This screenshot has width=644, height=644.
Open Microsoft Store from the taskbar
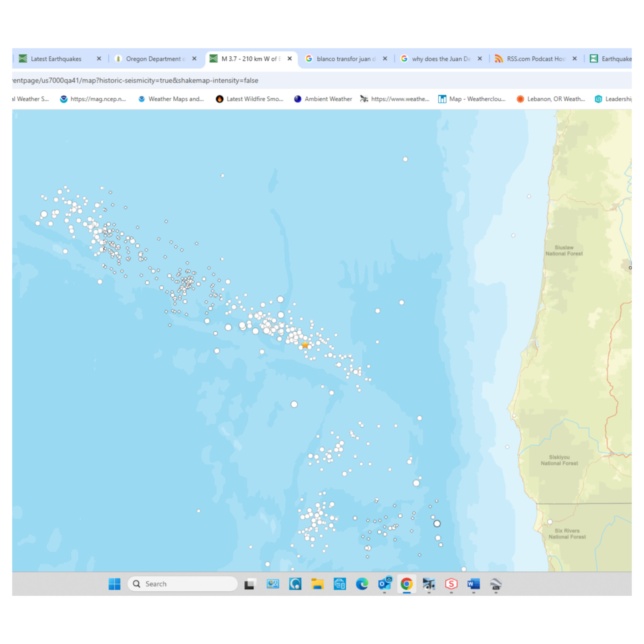point(340,584)
